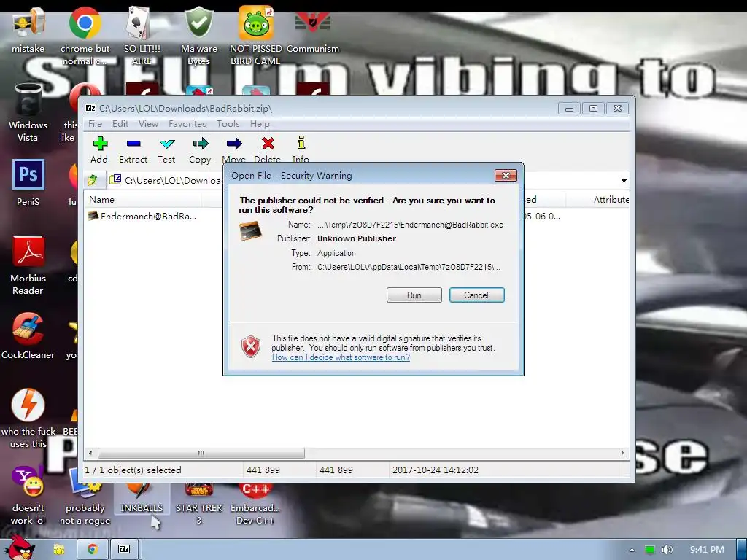The width and height of the screenshot is (747, 560).
Task: Minimize the 7-Zip window
Action: [569, 109]
